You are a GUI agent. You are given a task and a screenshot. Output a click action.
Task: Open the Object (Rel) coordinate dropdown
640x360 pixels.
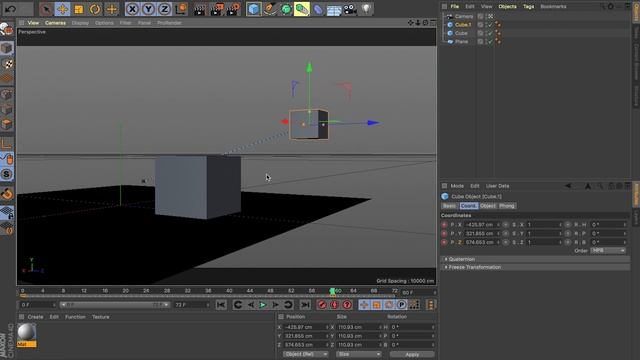305,354
